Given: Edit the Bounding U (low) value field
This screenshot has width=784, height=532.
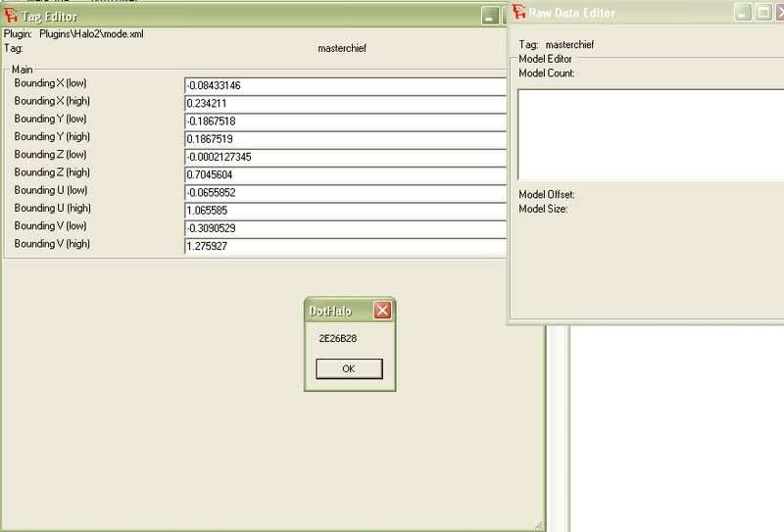Looking at the screenshot, I should tap(346, 193).
